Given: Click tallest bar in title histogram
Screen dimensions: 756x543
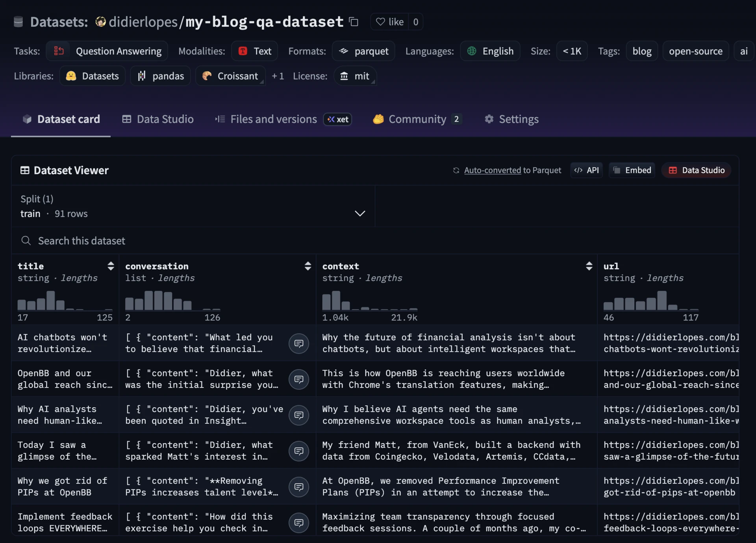Looking at the screenshot, I should [x=50, y=301].
